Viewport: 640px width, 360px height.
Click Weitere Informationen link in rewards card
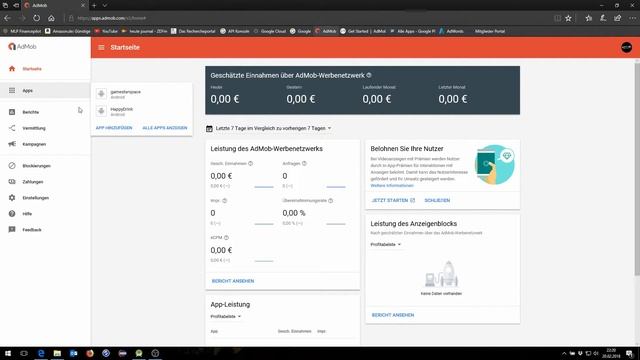[392, 185]
